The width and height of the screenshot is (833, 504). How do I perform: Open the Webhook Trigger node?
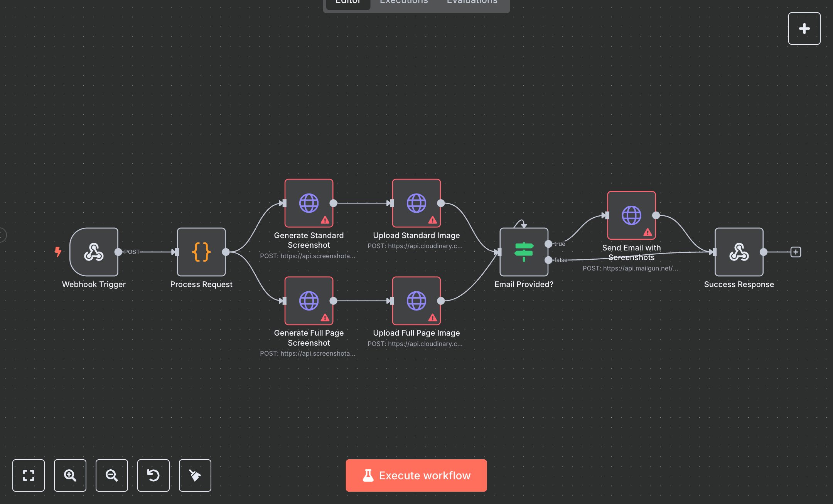pyautogui.click(x=93, y=252)
